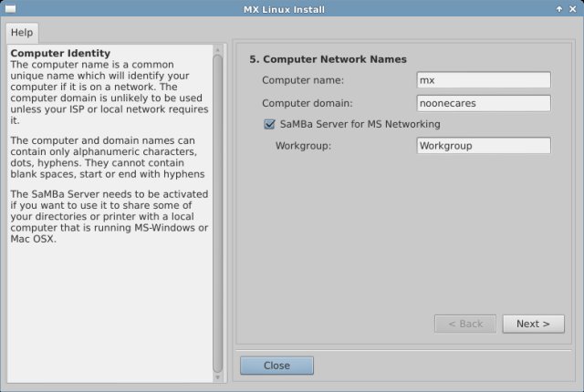Switch to the Help tab
Viewport: 584px width, 392px height.
pyautogui.click(x=22, y=33)
